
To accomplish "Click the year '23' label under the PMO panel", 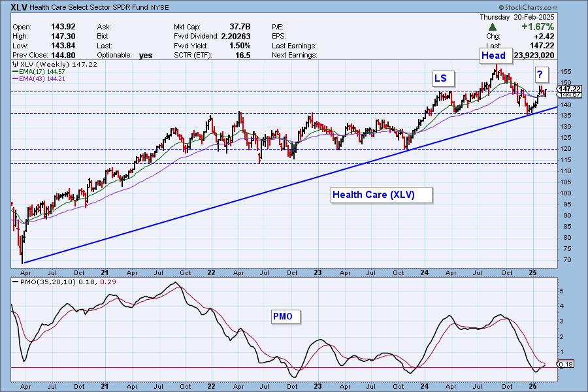I will [318, 386].
